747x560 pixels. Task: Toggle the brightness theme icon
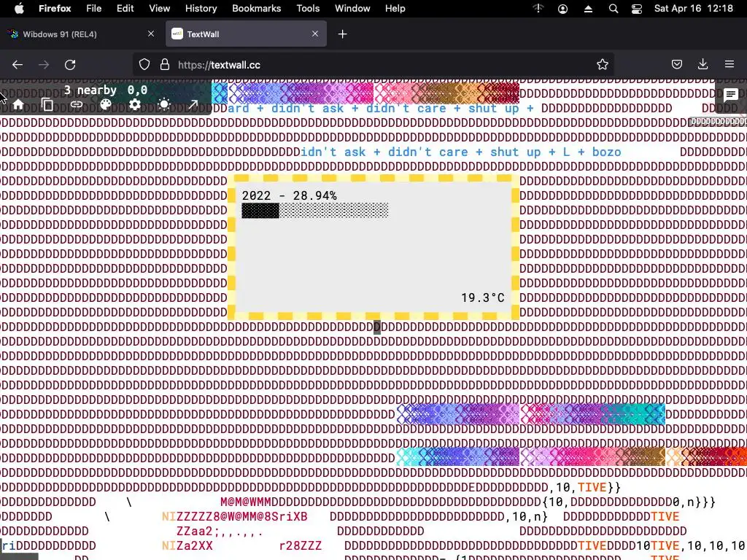164,104
